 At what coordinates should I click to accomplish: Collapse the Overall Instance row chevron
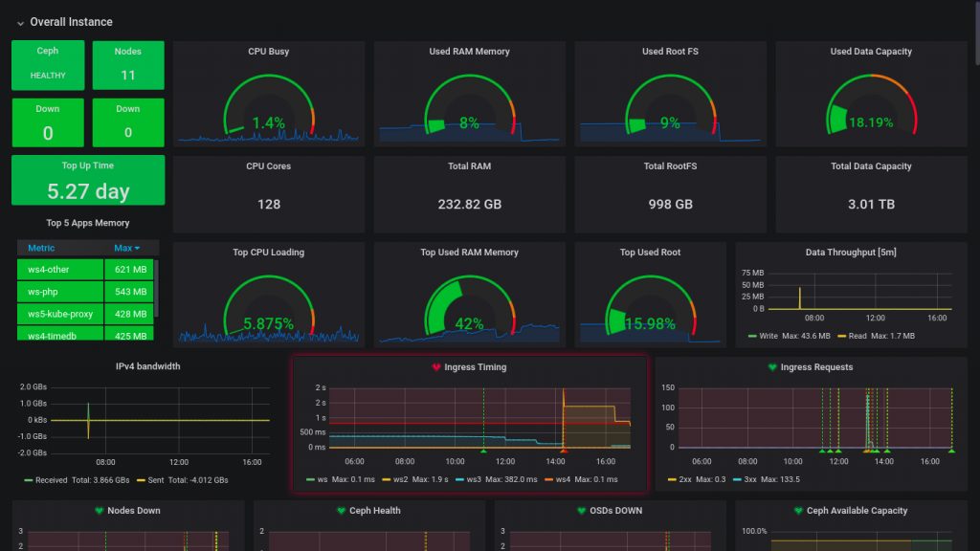(x=21, y=23)
